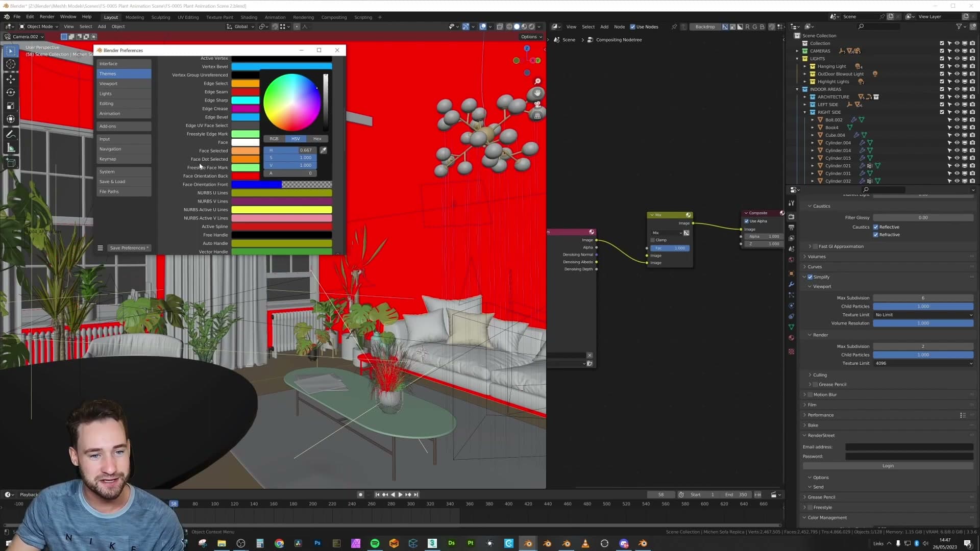Image resolution: width=980 pixels, height=551 pixels.
Task: Select the Cursor tool in viewport toolbar
Action: coord(11,64)
